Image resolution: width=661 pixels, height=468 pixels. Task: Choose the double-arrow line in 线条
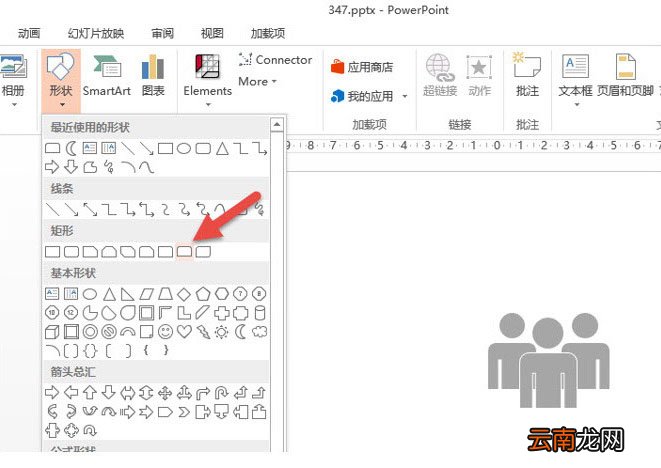pos(90,210)
